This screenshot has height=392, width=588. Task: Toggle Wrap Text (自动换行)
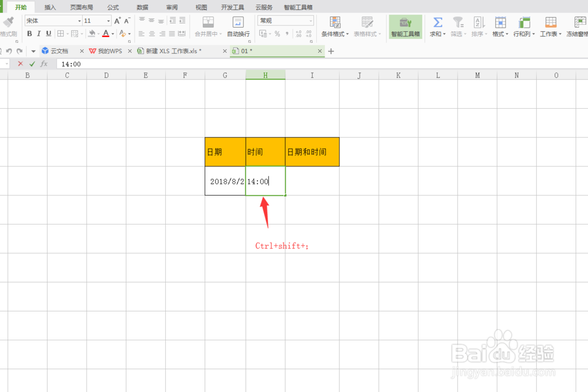238,27
